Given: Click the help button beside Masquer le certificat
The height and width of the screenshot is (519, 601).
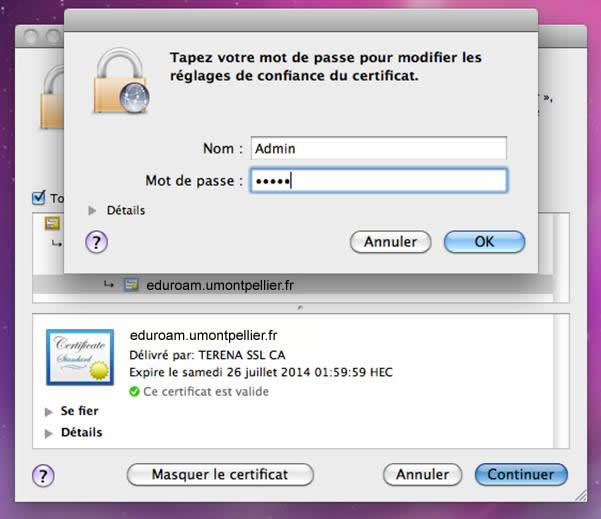Looking at the screenshot, I should [x=44, y=474].
